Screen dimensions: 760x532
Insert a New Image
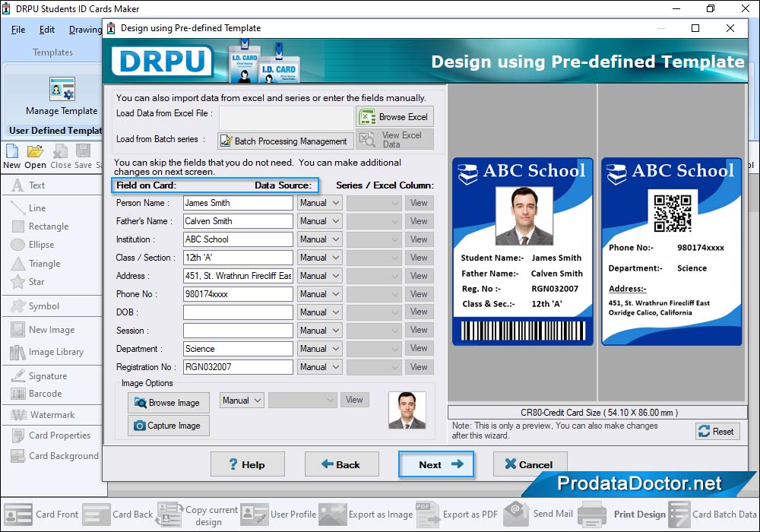[x=43, y=330]
